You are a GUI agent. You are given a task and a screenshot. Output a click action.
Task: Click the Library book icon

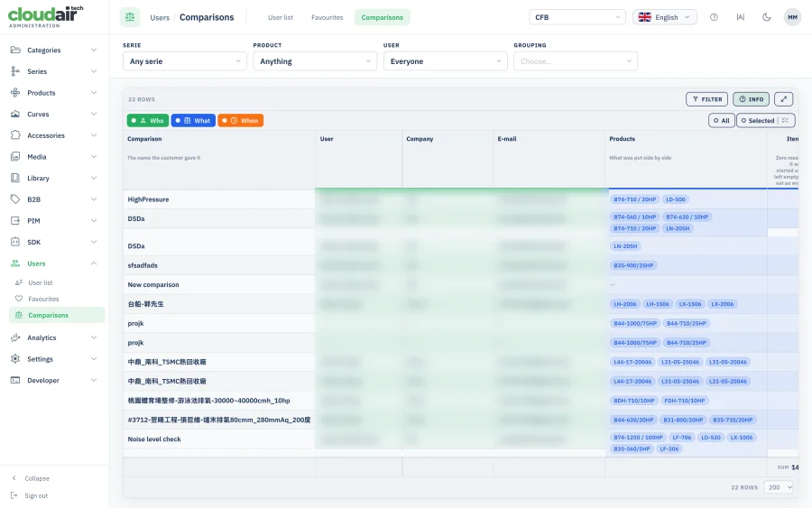pos(15,178)
